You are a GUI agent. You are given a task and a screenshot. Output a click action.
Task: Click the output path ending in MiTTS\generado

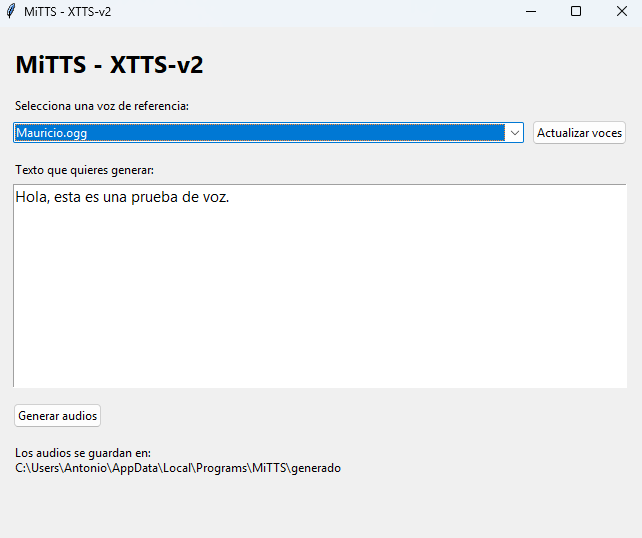point(178,468)
